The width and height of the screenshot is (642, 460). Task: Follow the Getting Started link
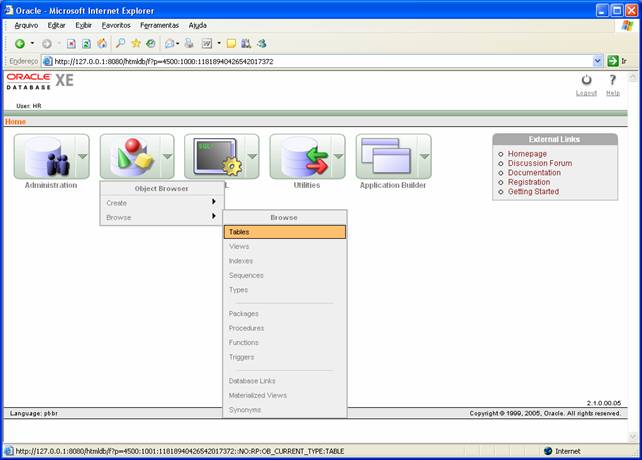pyautogui.click(x=533, y=191)
